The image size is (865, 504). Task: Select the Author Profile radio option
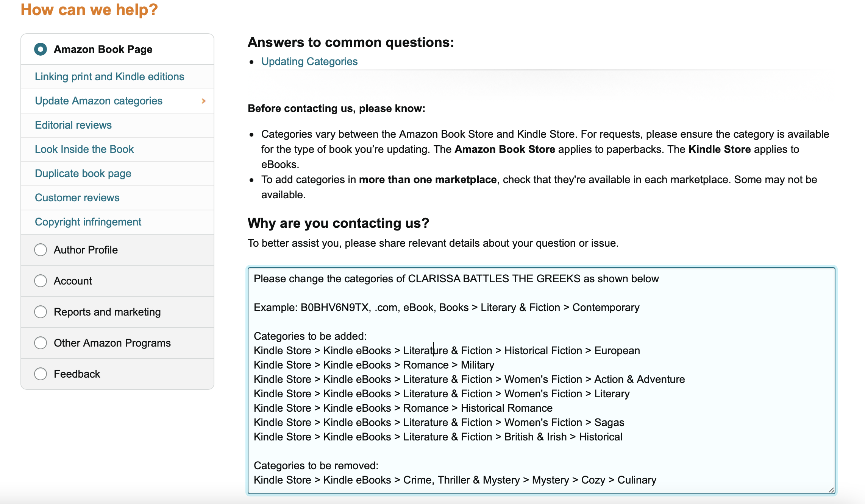[41, 250]
